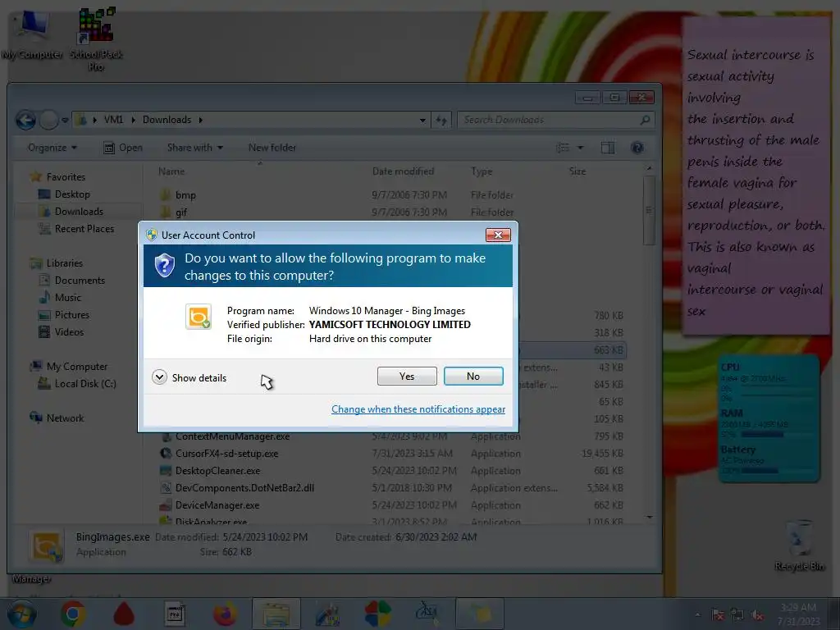Click Open in the Explorer toolbar
This screenshot has width=840, height=630.
tap(123, 148)
